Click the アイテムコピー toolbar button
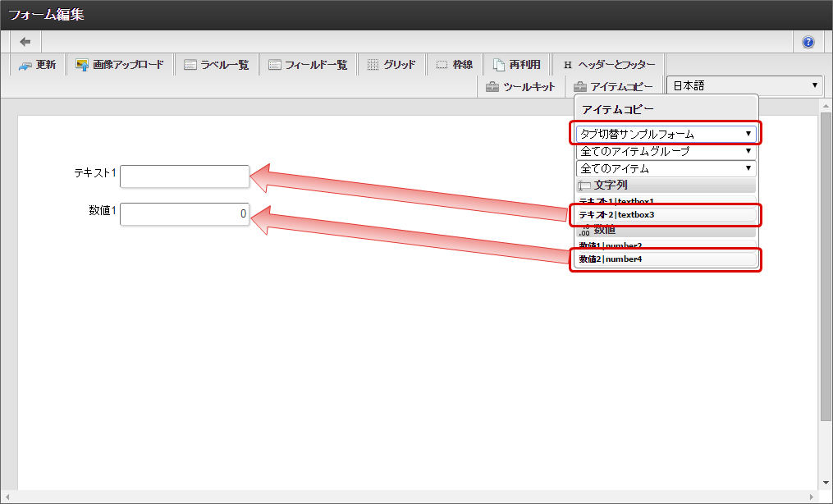The width and height of the screenshot is (833, 504). (x=614, y=86)
